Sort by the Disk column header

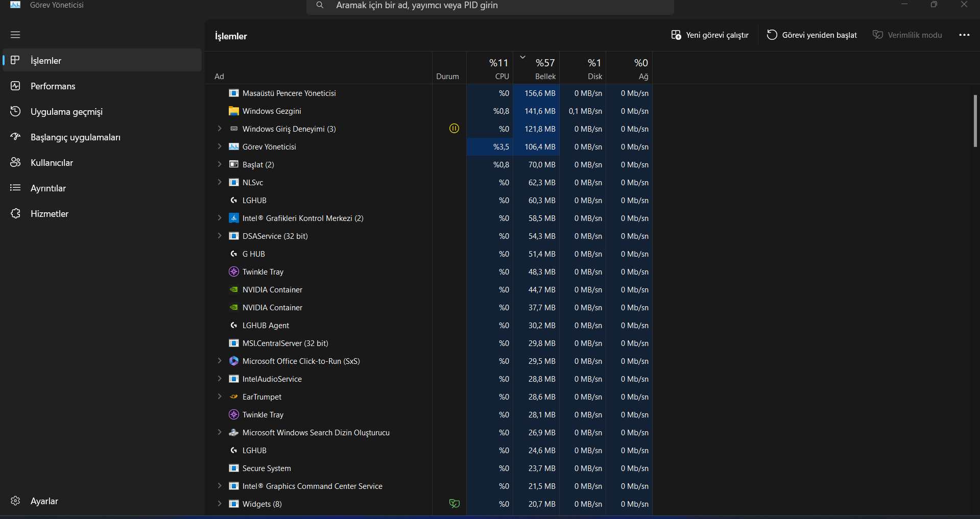click(x=583, y=68)
